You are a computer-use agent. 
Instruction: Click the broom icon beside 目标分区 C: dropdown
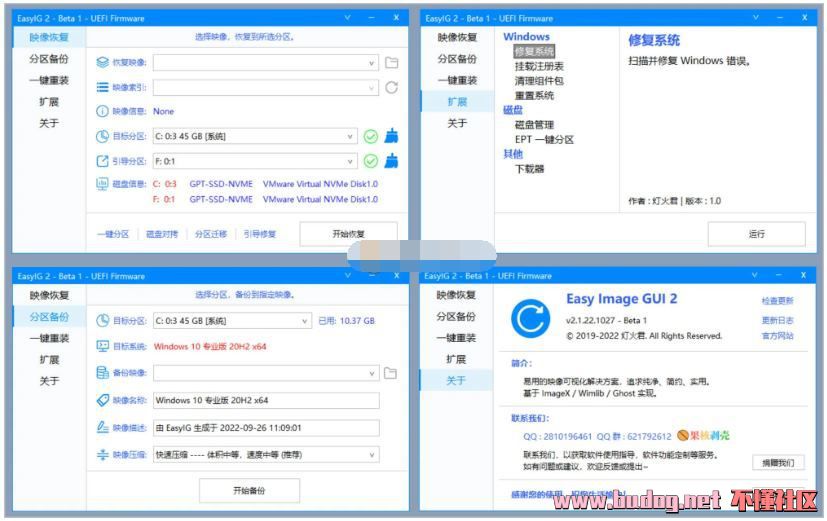tap(391, 136)
